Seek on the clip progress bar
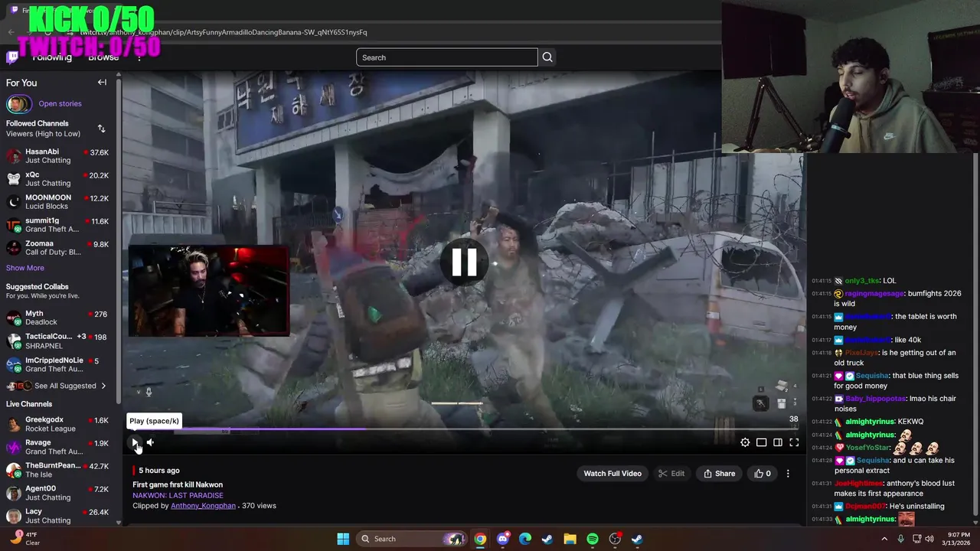This screenshot has width=980, height=551. pyautogui.click(x=464, y=429)
